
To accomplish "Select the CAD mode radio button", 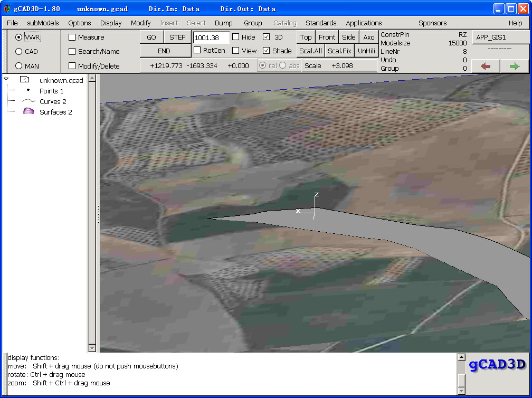I will pos(19,52).
